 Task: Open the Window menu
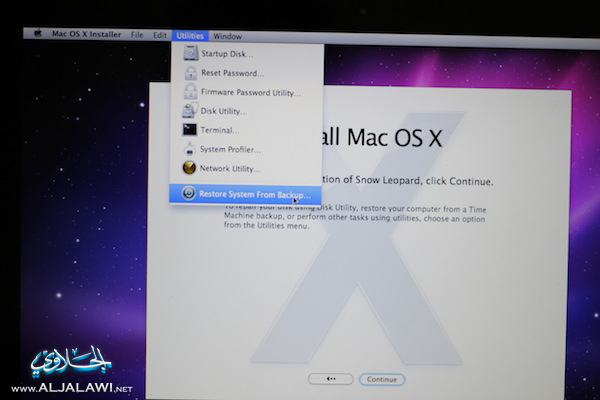(227, 36)
